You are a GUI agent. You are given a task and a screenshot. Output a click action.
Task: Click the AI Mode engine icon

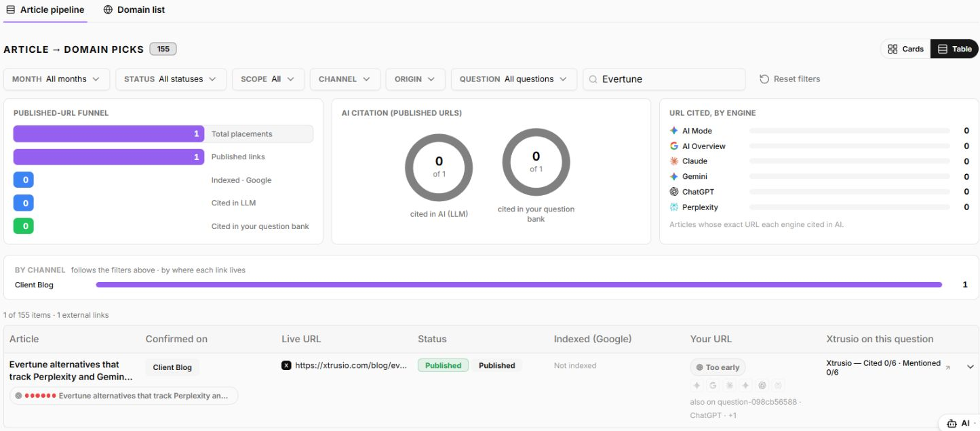pos(673,131)
